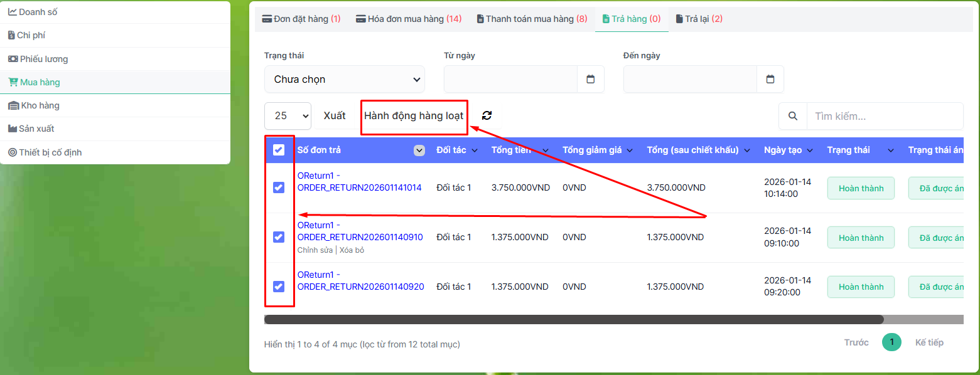980x375 pixels.
Task: Uncheck the ORDER_RETURN202601141014 row checkbox
Action: click(x=279, y=187)
